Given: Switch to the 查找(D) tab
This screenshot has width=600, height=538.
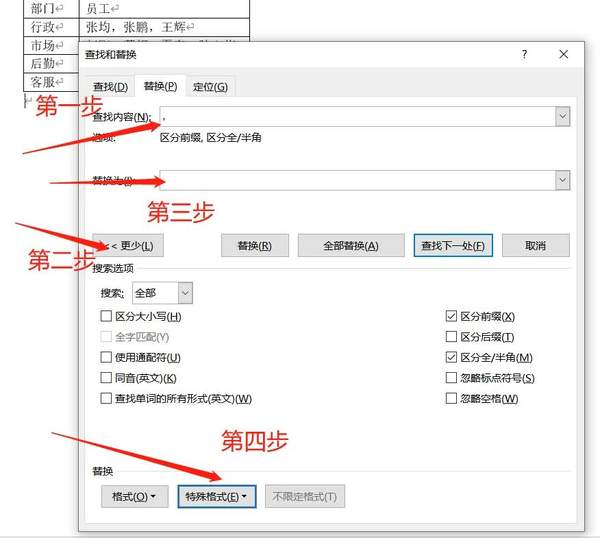Looking at the screenshot, I should coord(110,87).
